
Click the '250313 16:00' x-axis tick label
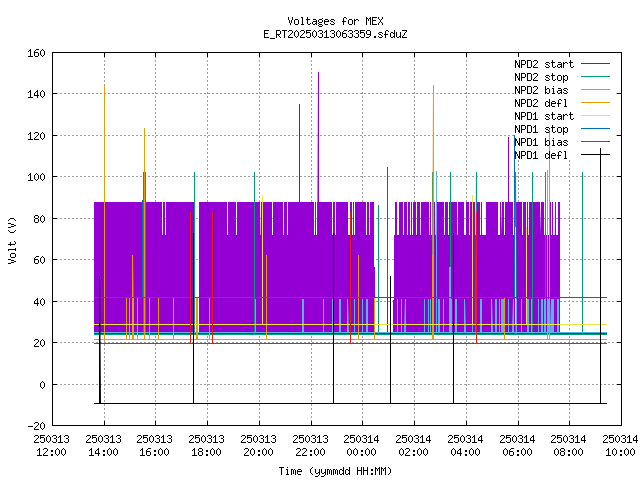[155, 446]
